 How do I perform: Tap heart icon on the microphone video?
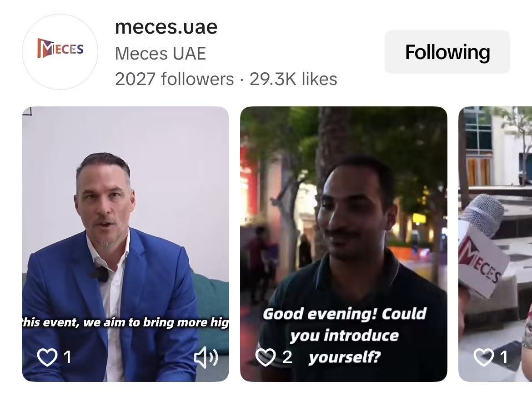[483, 357]
